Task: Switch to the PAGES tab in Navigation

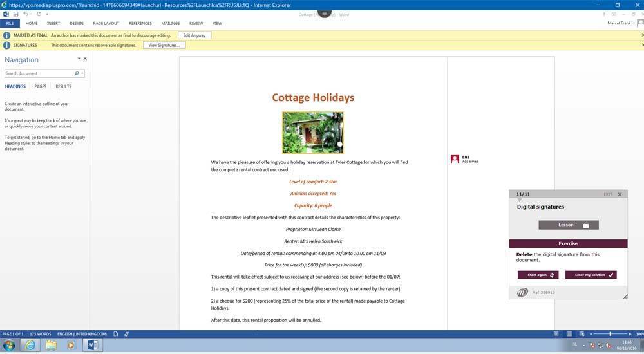Action: [40, 86]
